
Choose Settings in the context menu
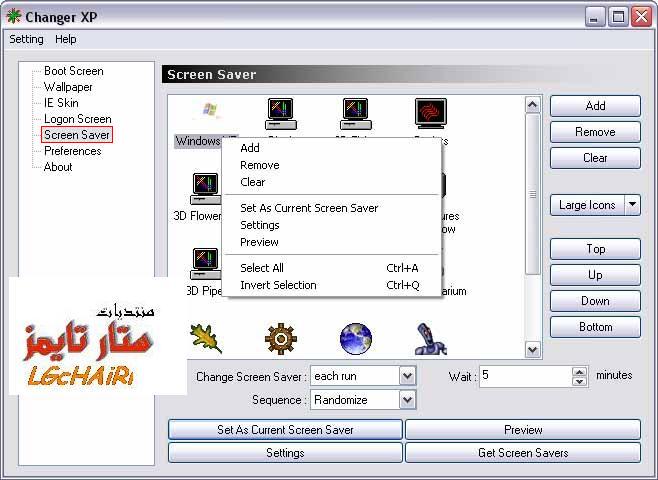[332, 225]
